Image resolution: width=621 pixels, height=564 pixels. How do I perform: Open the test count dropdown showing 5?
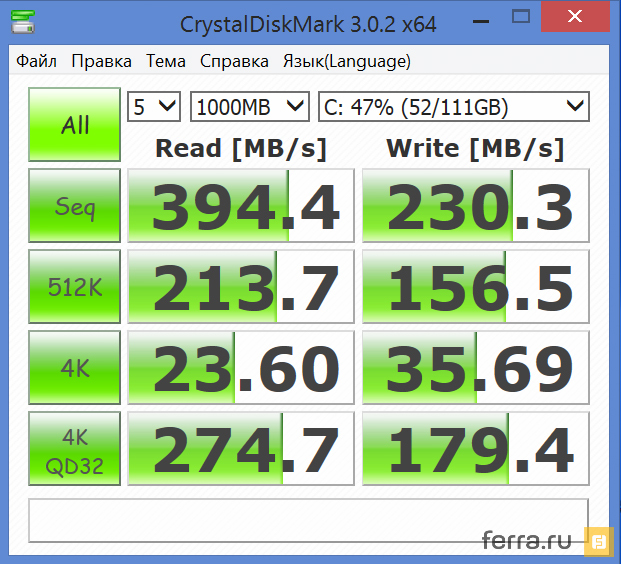(x=154, y=106)
